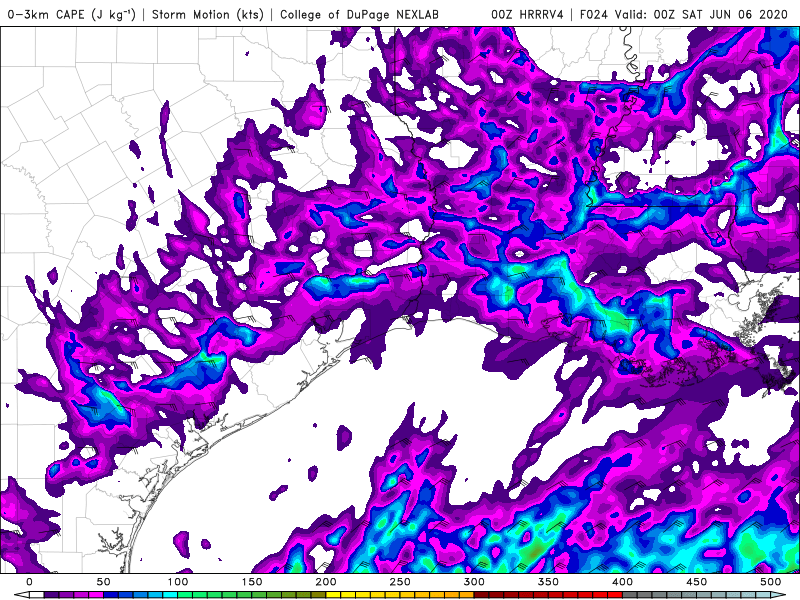Click the '0-3km CAPE (J kg⁻¹)' title text

72,14
